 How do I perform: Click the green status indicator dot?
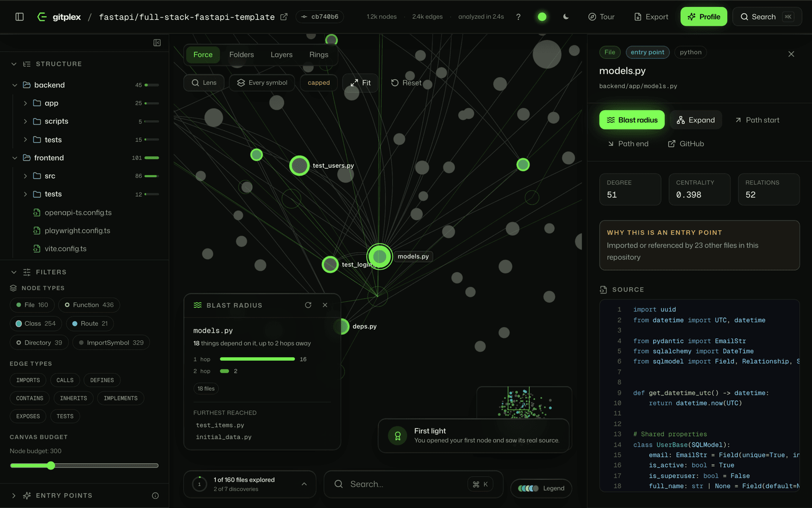pos(542,17)
